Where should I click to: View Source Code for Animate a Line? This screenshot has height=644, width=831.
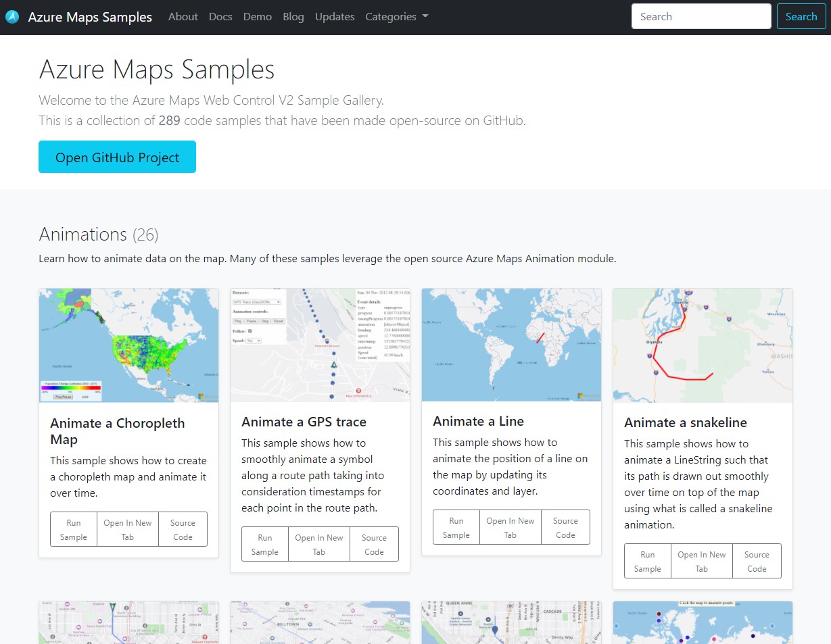pos(565,528)
